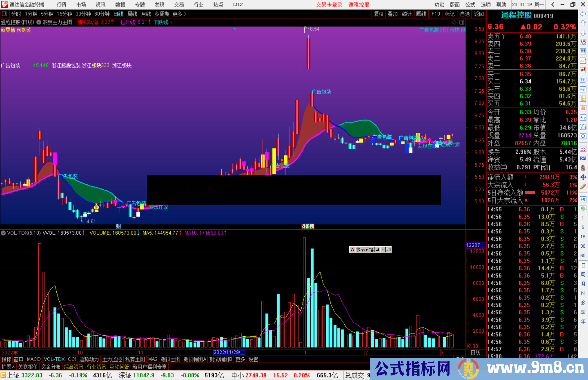588x380 pixels.
Task: Switch to 30-minute period in the sidebar
Action: 583,246
